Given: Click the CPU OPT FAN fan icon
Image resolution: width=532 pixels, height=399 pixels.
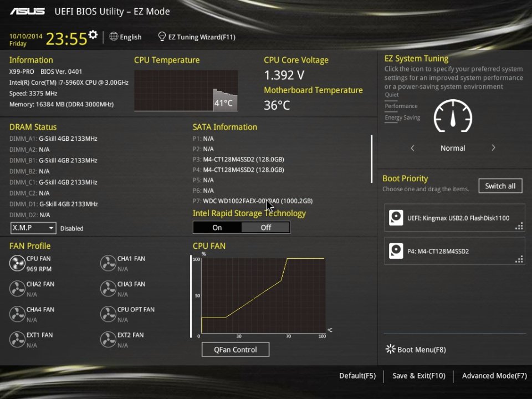Looking at the screenshot, I should click(x=108, y=314).
